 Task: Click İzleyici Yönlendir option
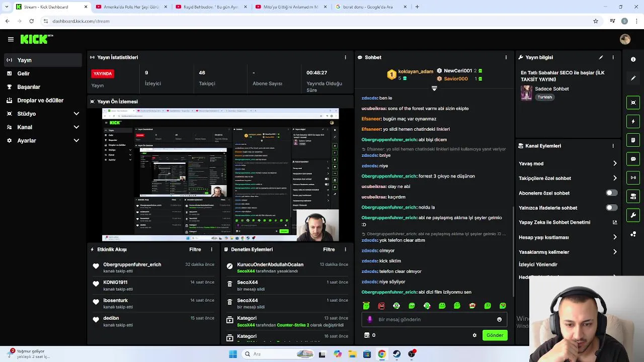click(538, 264)
